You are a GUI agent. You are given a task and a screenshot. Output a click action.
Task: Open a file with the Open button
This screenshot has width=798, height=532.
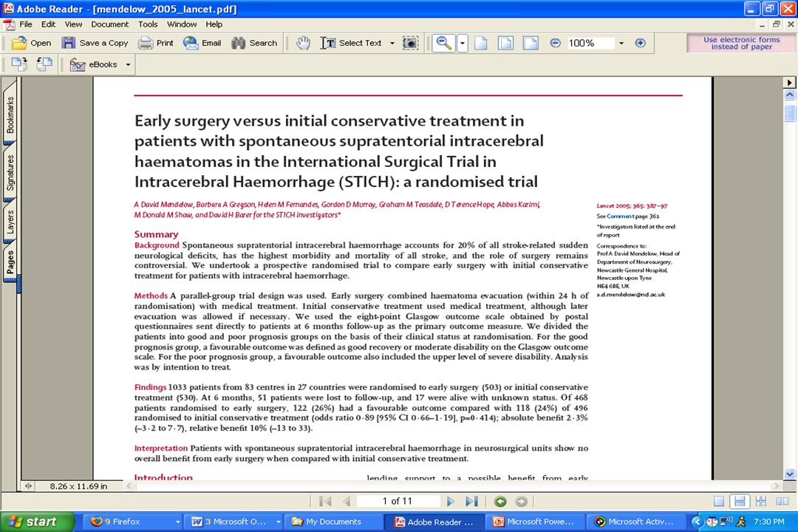(32, 44)
